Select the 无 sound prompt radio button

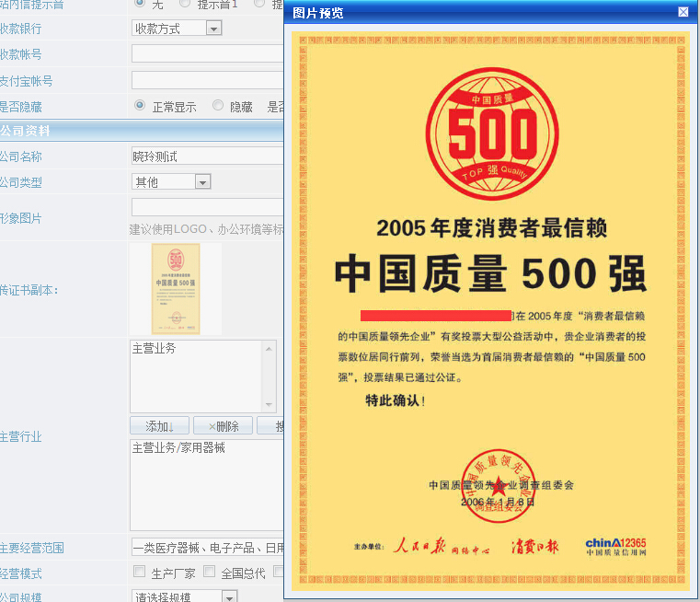tap(140, 3)
